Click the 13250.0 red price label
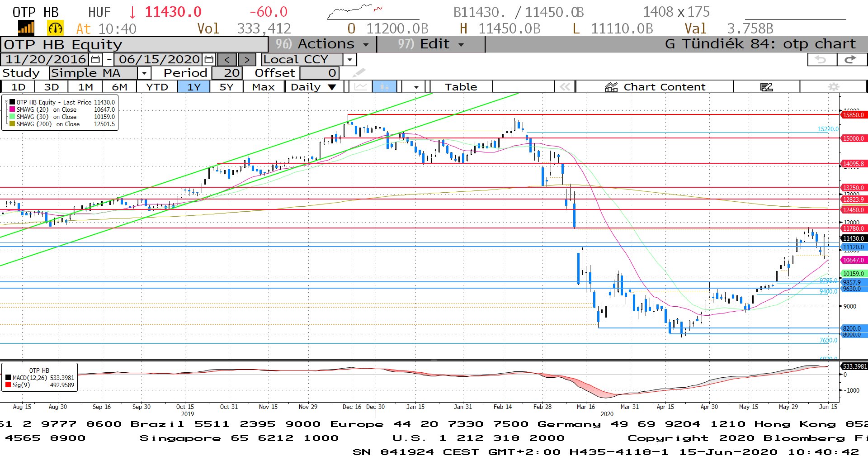Image resolution: width=868 pixels, height=470 pixels. [x=854, y=188]
